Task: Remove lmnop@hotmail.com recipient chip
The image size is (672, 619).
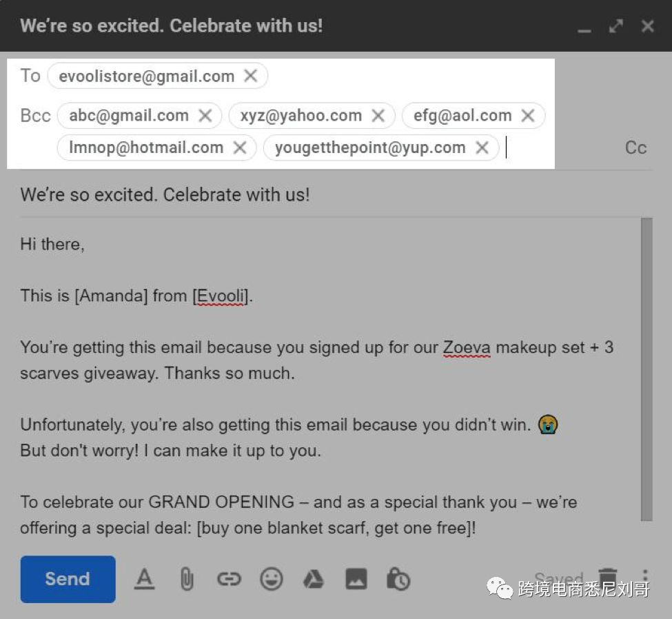Action: (x=240, y=147)
